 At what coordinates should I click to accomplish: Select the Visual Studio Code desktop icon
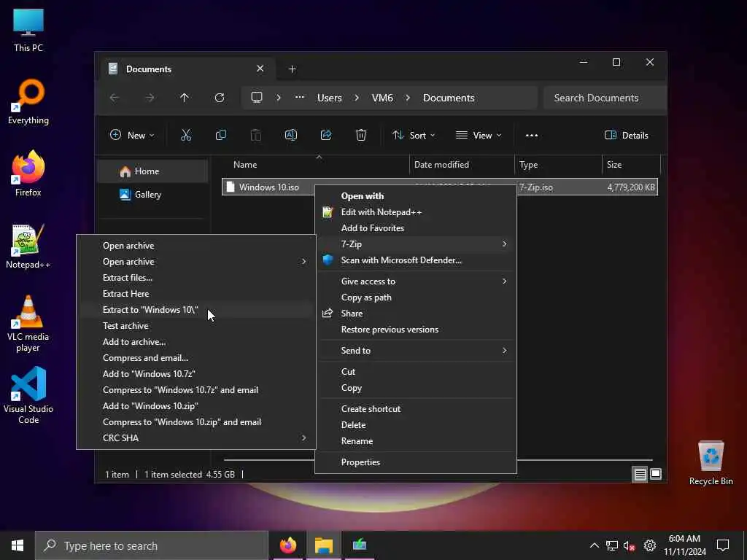pyautogui.click(x=28, y=395)
